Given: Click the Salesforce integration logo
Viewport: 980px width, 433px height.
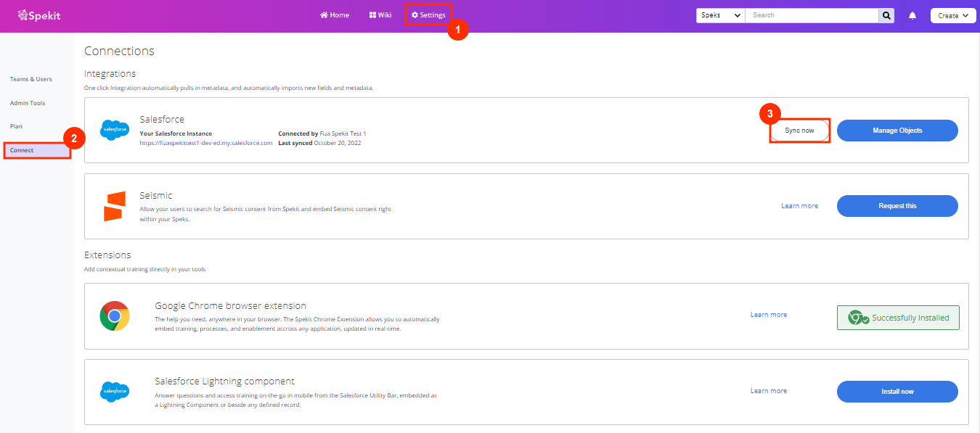Looking at the screenshot, I should (115, 131).
